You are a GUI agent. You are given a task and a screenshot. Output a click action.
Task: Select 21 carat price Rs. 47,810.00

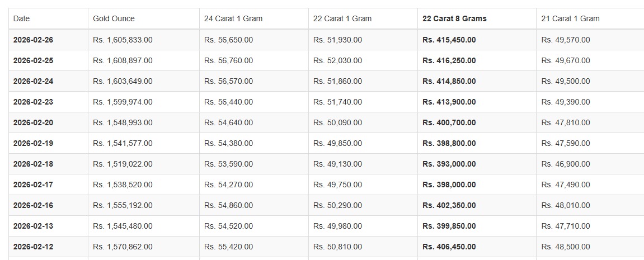click(565, 122)
